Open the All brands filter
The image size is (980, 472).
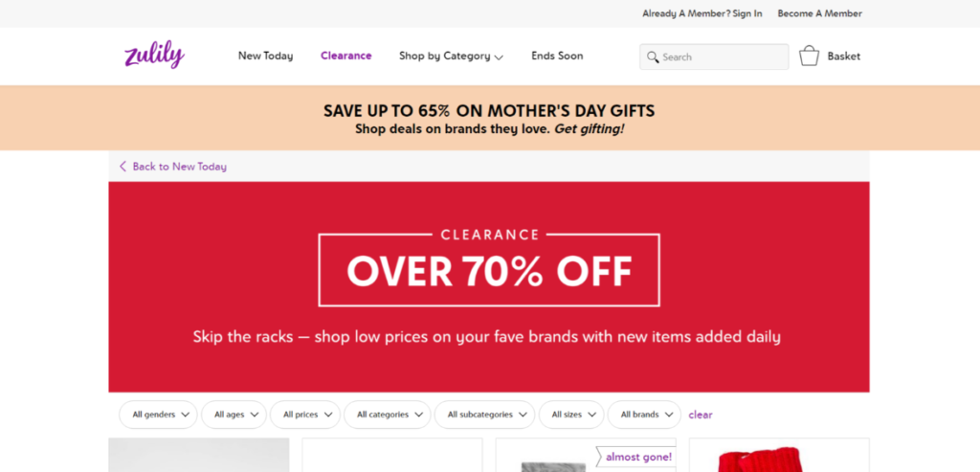644,415
